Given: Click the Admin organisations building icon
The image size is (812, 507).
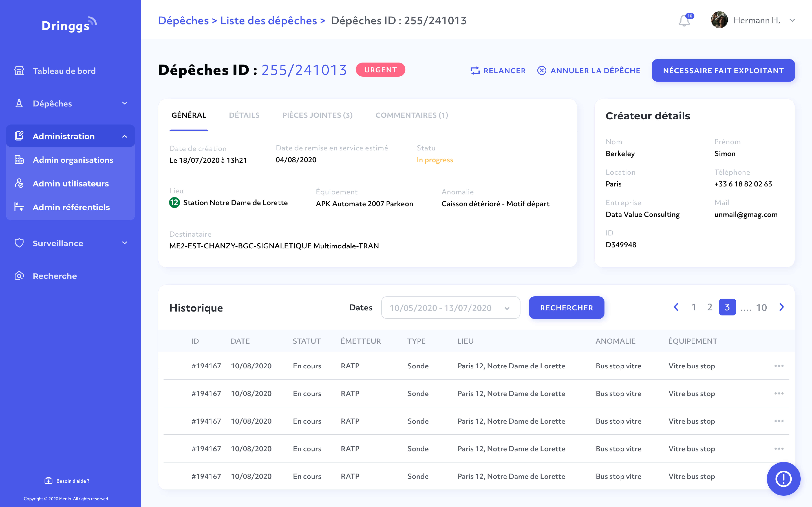Looking at the screenshot, I should (x=19, y=160).
